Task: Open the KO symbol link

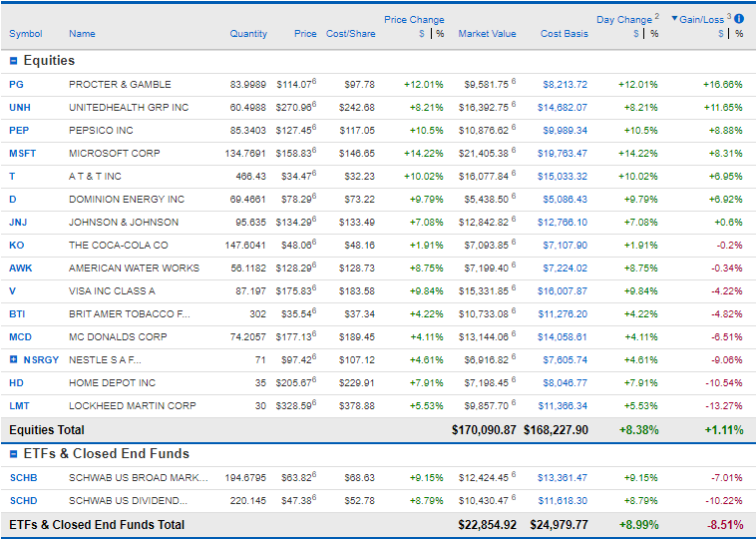Action: [16, 246]
